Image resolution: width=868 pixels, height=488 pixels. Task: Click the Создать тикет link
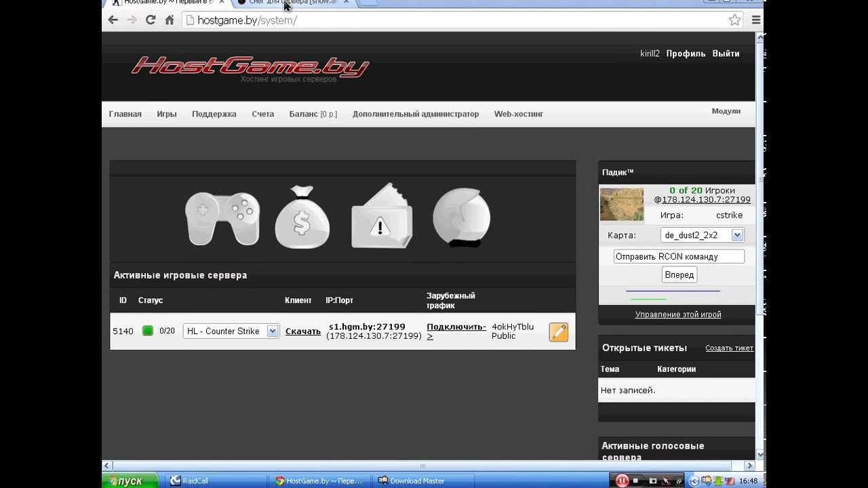click(x=729, y=348)
